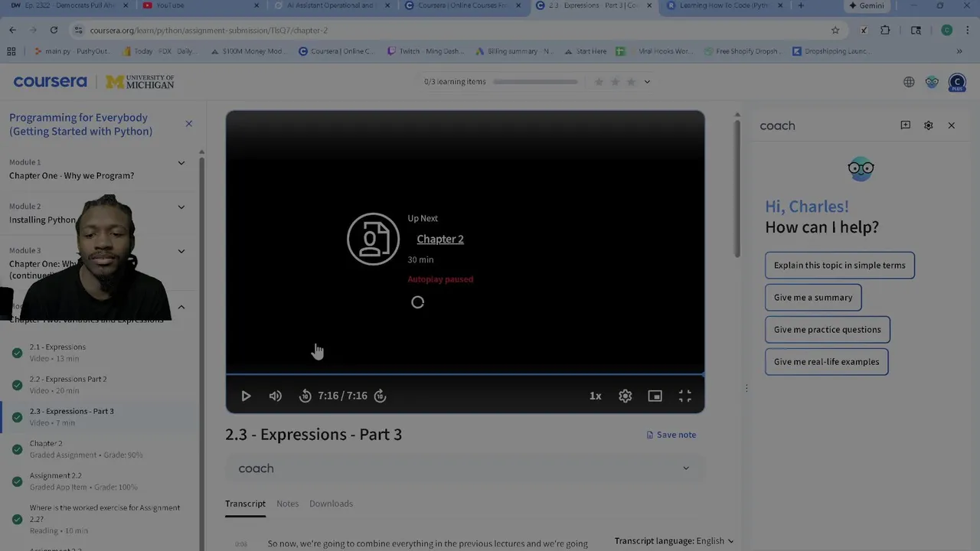Open browser extensions puzzle icon
The image size is (980, 551).
[886, 30]
